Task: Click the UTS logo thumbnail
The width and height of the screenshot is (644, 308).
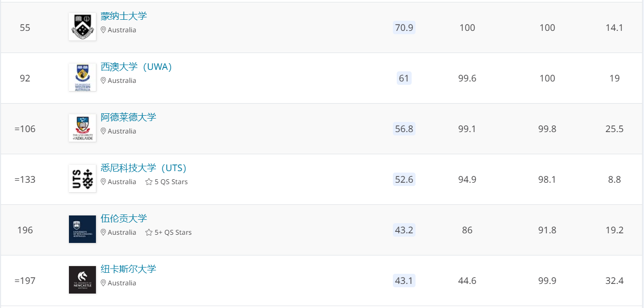Action: pyautogui.click(x=82, y=178)
